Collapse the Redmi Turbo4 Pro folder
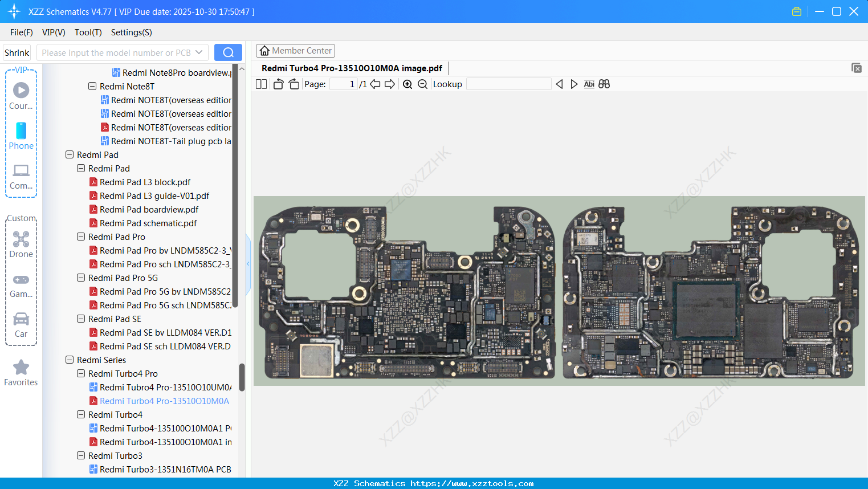The image size is (868, 489). pos(80,373)
